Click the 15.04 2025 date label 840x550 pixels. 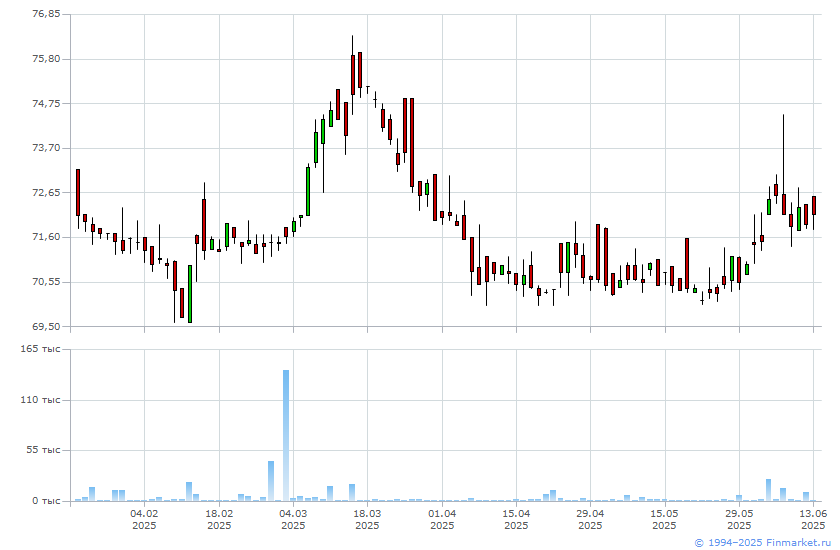pos(516,519)
